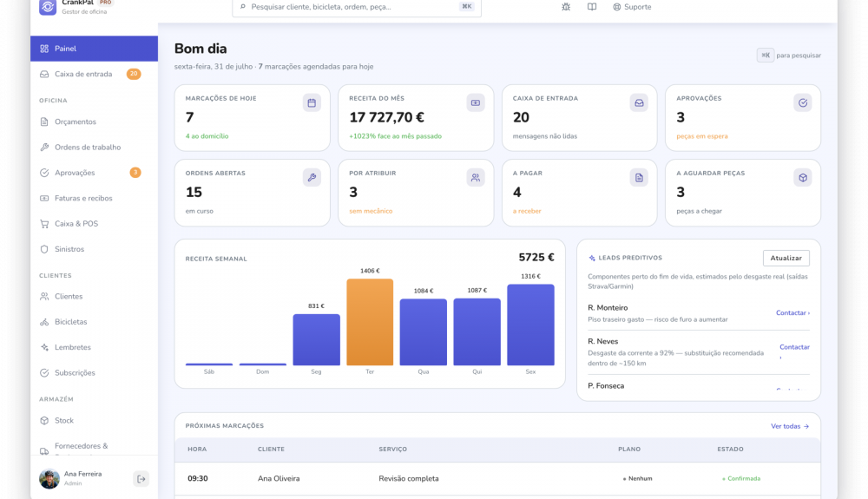Open Bicicletas in sidebar
868x499 pixels.
tap(94, 322)
